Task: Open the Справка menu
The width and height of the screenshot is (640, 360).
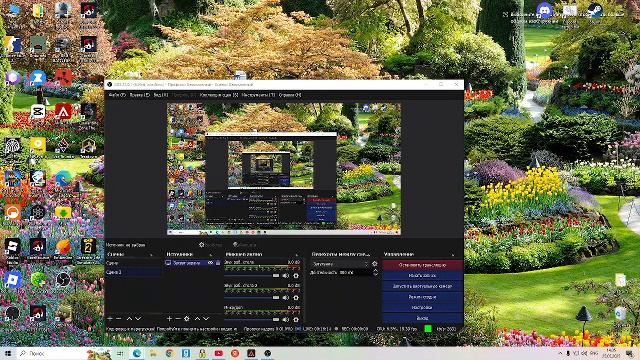Action: click(290, 95)
